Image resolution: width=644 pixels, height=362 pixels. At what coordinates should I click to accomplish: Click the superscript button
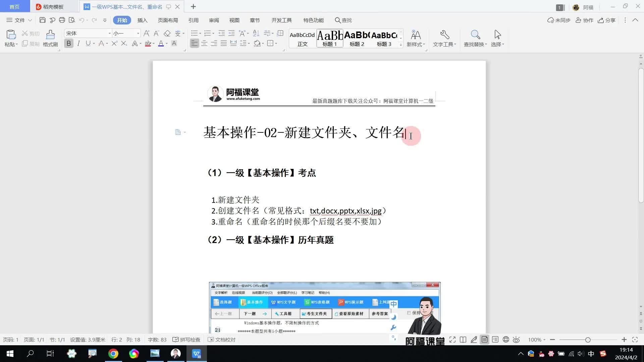point(114,44)
